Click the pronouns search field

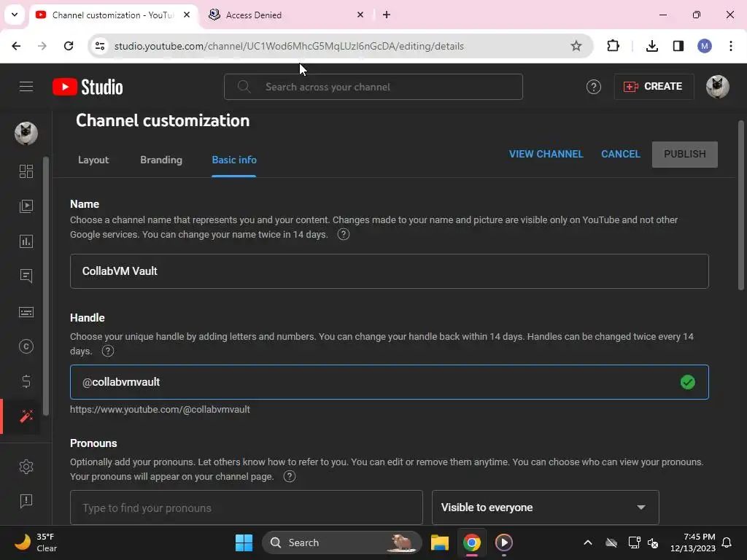coord(247,507)
